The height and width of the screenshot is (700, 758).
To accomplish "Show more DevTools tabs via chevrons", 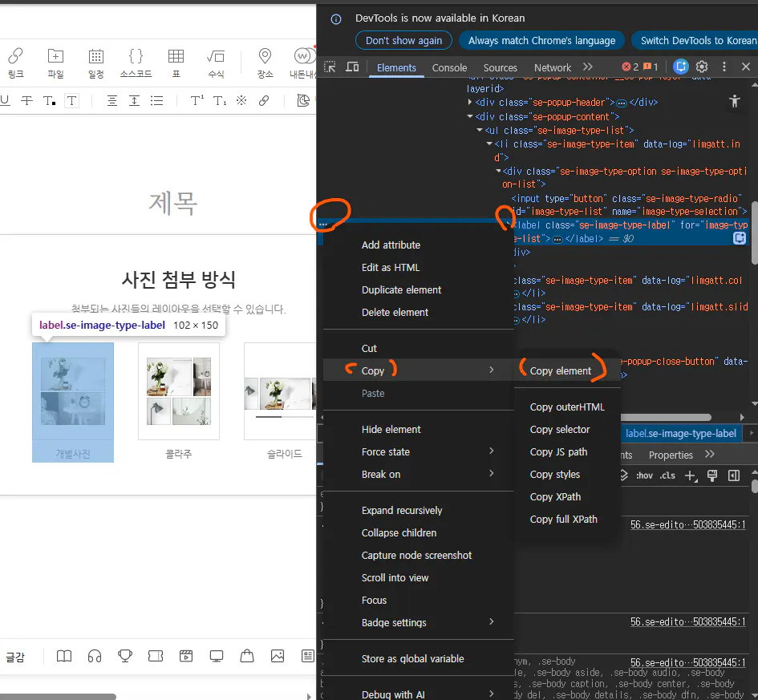I will (x=587, y=67).
